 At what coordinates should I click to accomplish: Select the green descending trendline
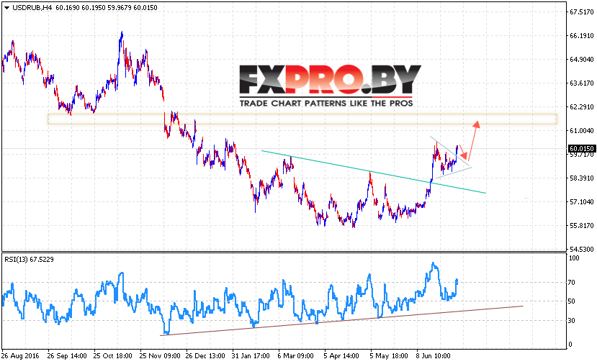374,172
